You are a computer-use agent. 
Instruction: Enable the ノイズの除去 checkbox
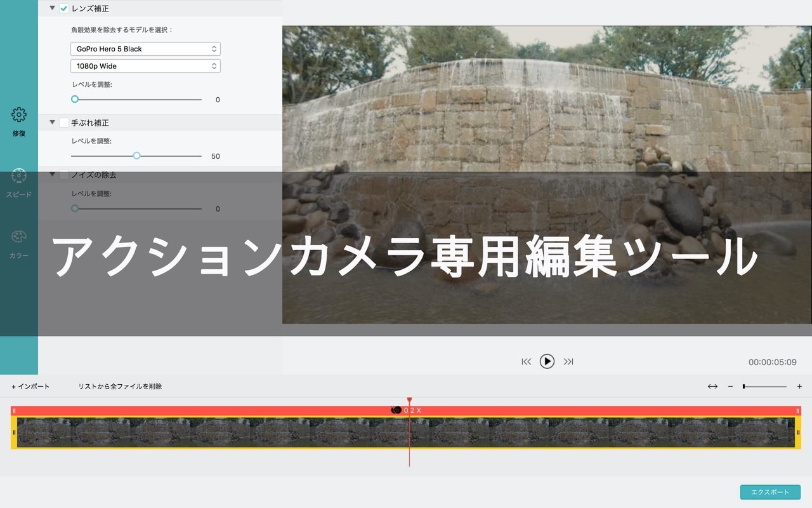(x=64, y=175)
